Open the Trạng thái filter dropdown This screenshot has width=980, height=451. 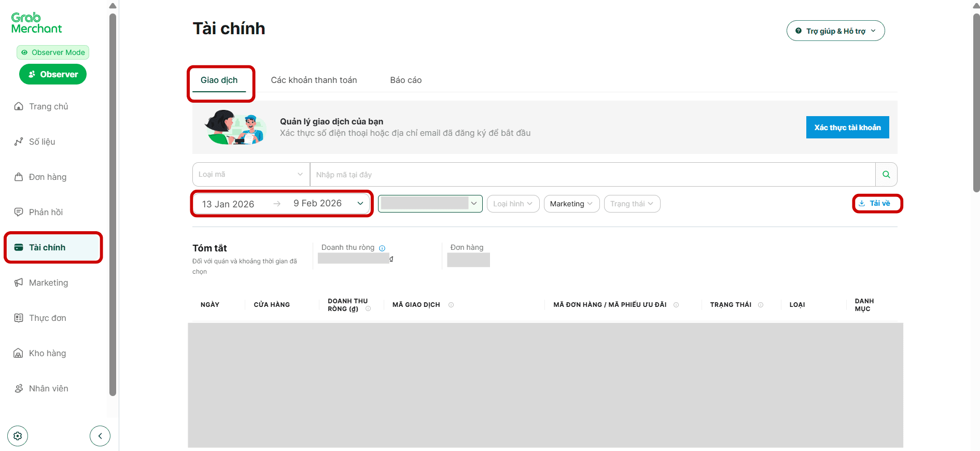[632, 204]
